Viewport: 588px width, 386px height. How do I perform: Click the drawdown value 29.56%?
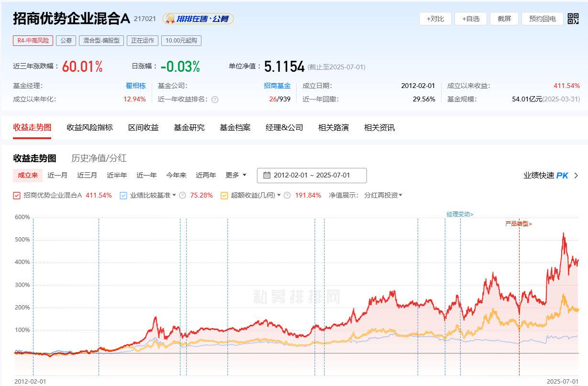[424, 99]
